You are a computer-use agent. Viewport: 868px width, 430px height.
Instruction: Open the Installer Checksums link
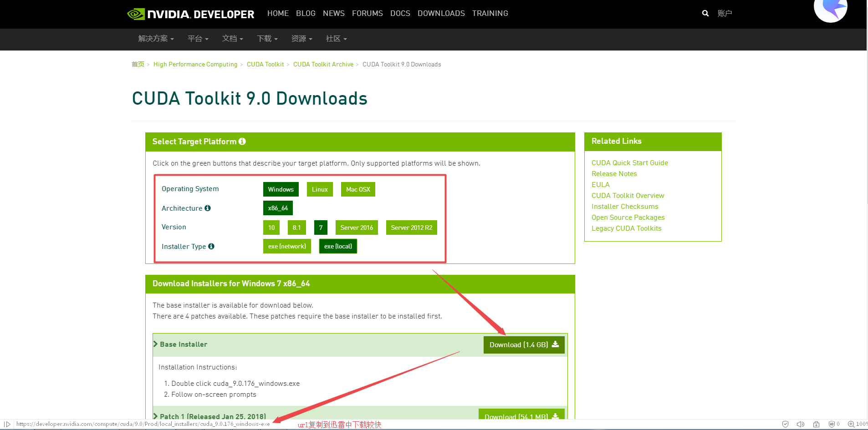(x=625, y=207)
